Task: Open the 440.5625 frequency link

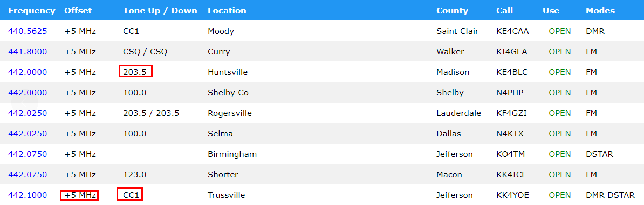Action: pyautogui.click(x=28, y=31)
